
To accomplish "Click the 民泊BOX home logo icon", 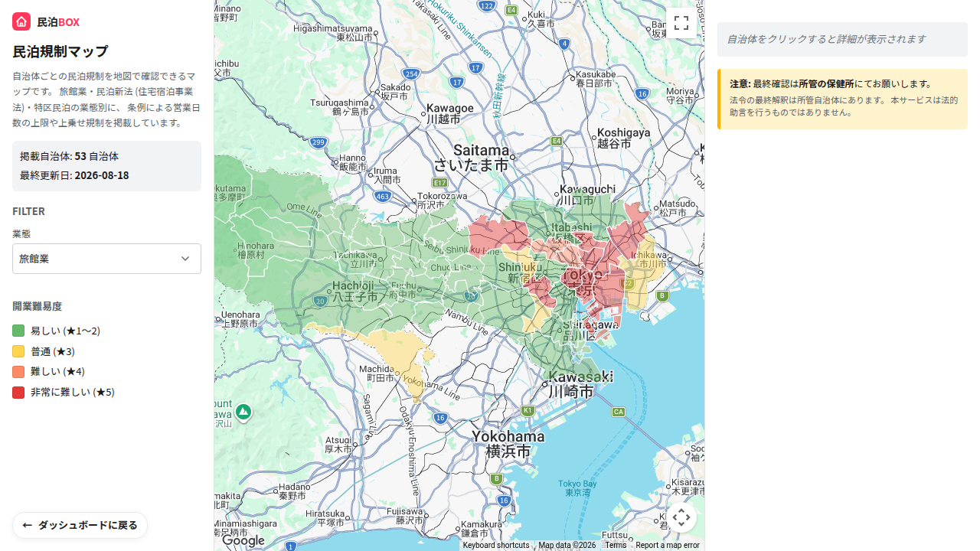I will point(21,21).
